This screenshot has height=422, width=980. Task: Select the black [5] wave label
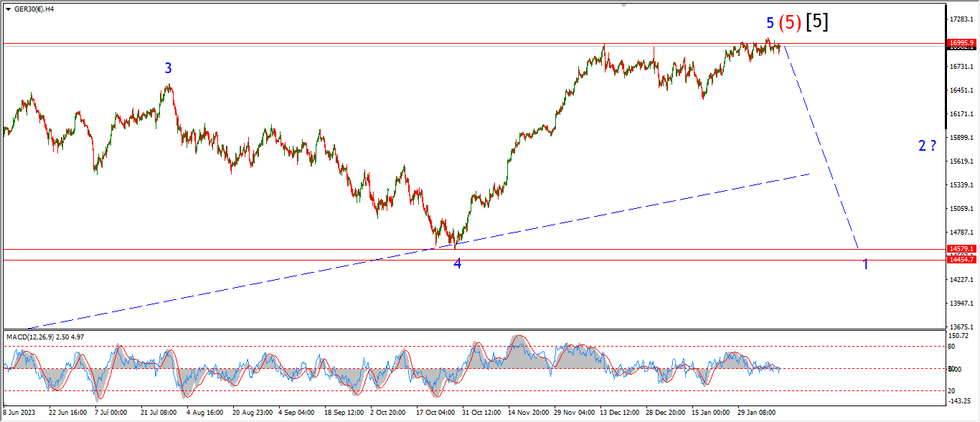pos(816,22)
